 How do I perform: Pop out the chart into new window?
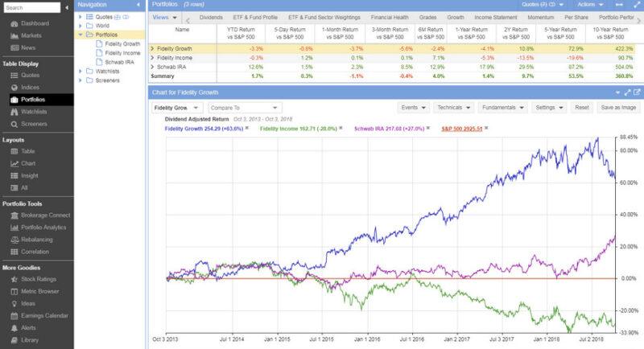[636, 92]
